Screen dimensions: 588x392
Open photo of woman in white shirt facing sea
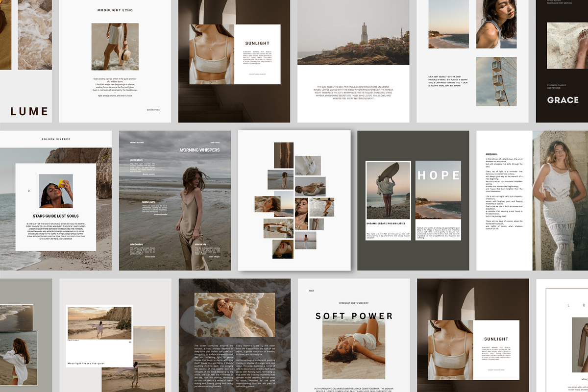click(19, 359)
